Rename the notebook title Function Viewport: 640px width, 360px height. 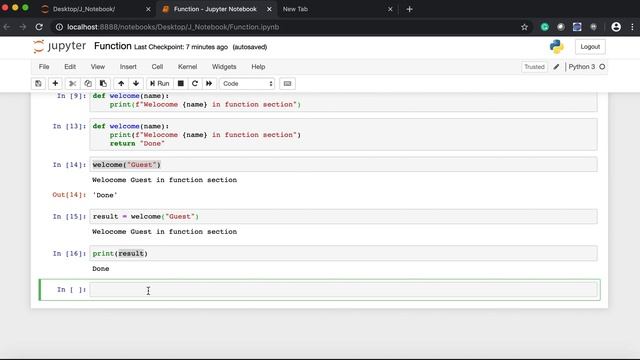tap(113, 46)
